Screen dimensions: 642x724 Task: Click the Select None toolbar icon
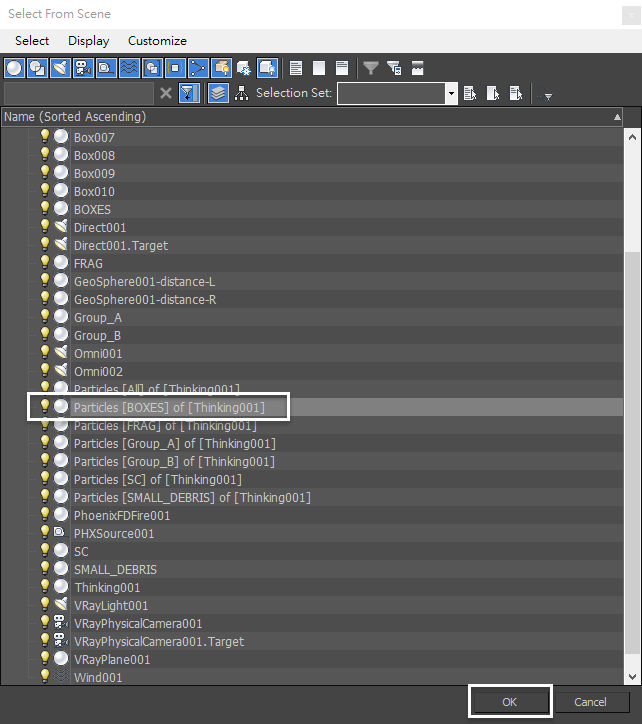(x=319, y=68)
